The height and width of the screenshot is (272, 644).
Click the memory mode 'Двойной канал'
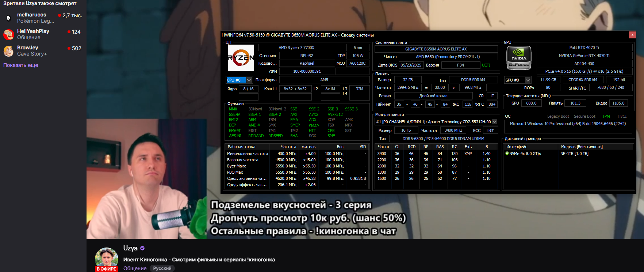coord(433,96)
